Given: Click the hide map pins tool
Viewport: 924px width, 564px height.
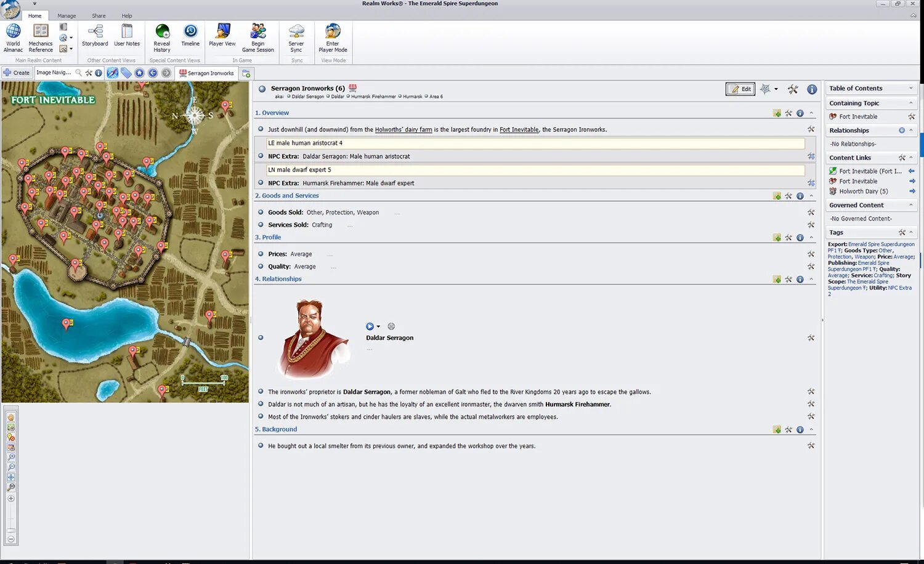Looking at the screenshot, I should [x=11, y=437].
